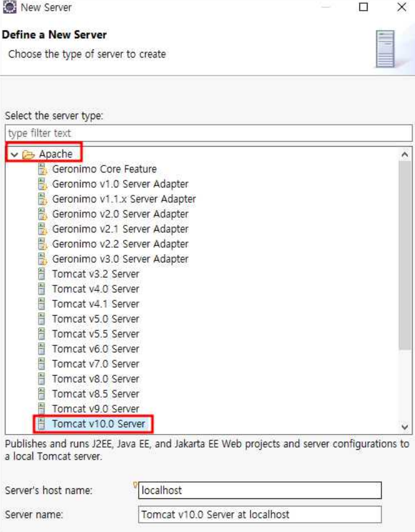Click the Geronimo v1.0 Server Adapter icon
Screen dimensions: 415x532
pos(42,184)
